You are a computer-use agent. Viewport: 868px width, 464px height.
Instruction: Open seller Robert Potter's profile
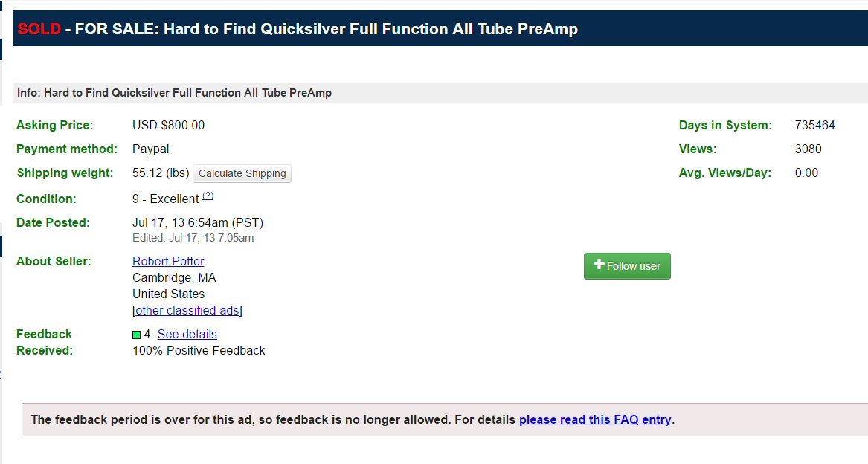point(168,261)
